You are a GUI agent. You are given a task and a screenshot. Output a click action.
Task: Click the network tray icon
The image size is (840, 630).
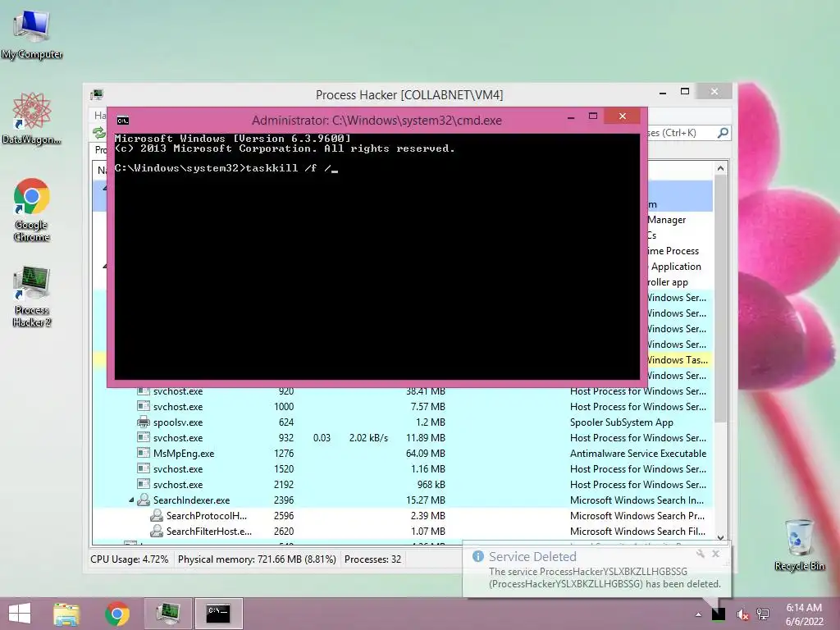coord(763,614)
